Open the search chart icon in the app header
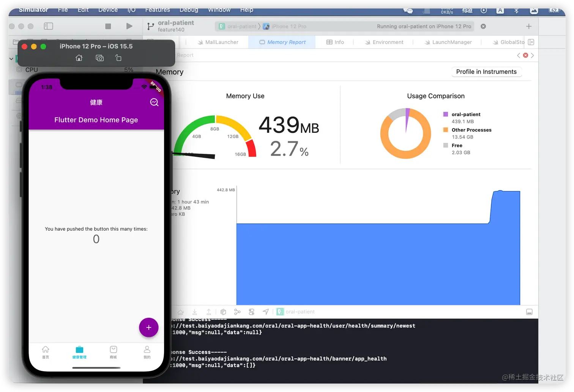Image resolution: width=574 pixels, height=392 pixels. pyautogui.click(x=154, y=102)
